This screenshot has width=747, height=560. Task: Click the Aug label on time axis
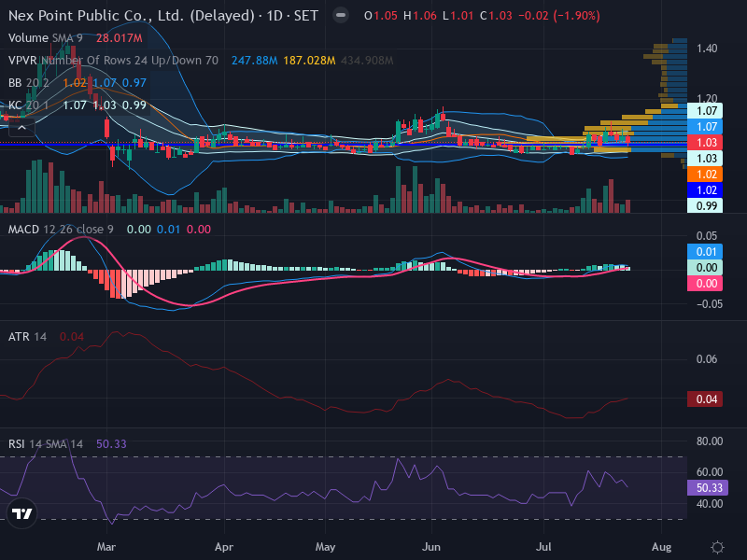click(661, 547)
